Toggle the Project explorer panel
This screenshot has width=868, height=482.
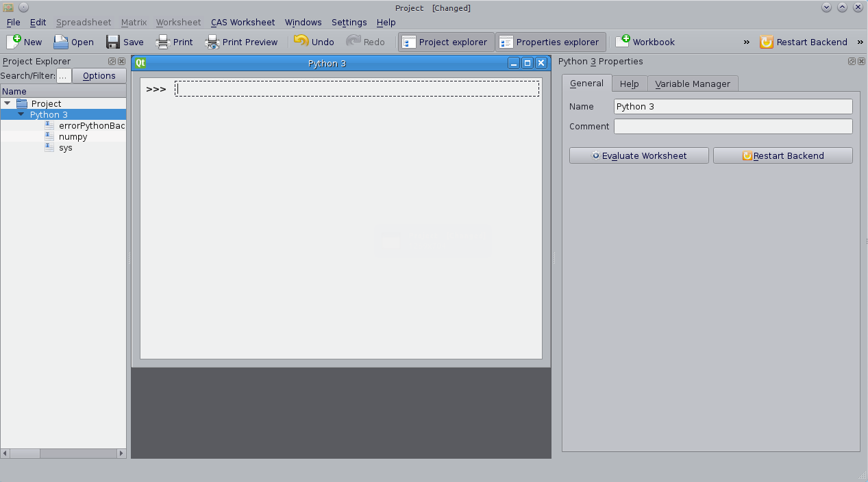pos(445,42)
